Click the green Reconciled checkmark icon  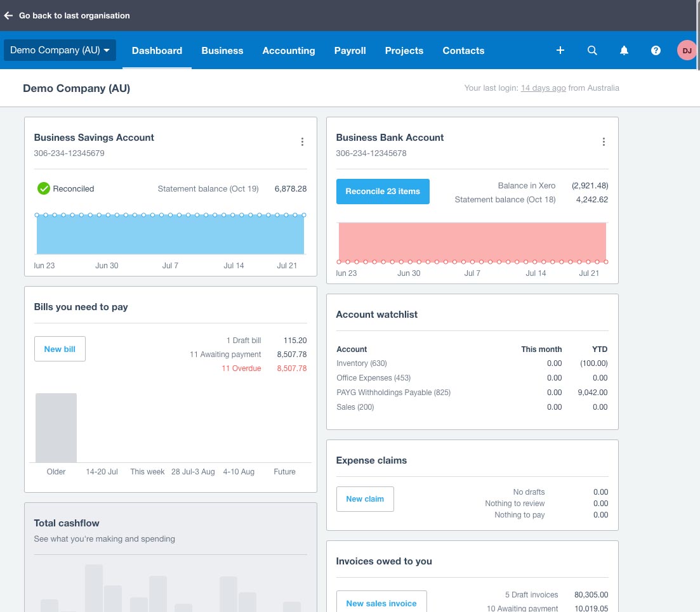click(44, 189)
